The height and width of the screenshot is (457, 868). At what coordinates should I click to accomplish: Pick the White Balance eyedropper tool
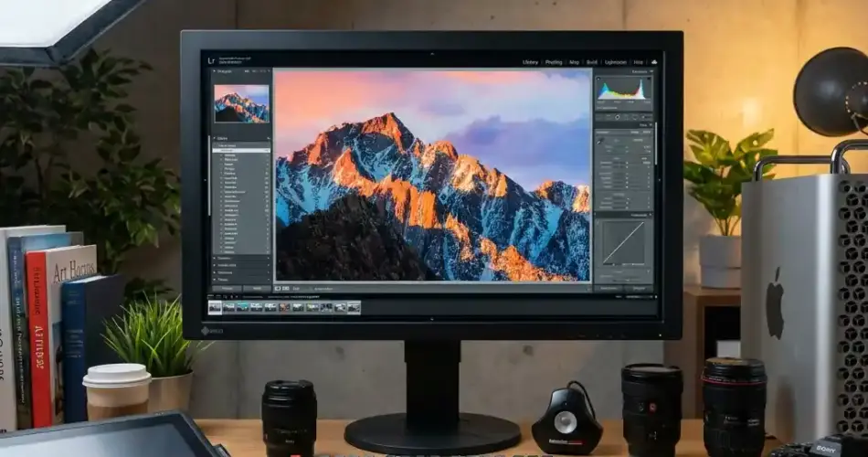pyautogui.click(x=600, y=142)
